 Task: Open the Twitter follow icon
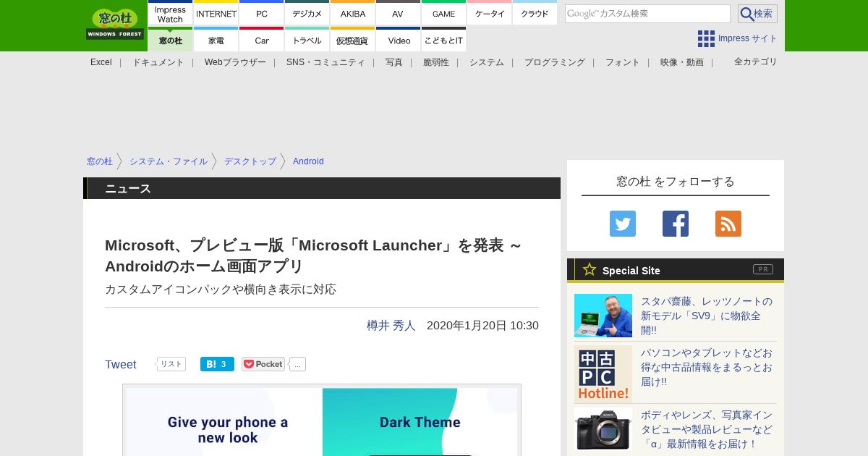tap(623, 224)
